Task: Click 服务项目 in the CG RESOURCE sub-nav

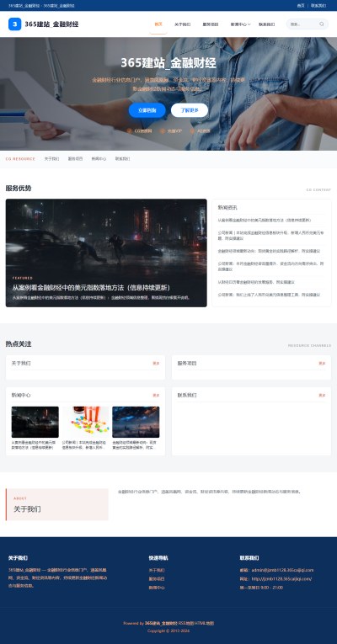Action: 75,158
